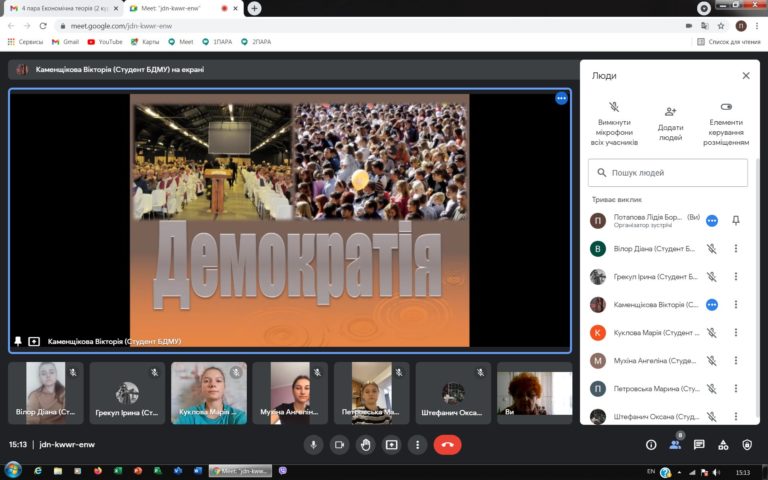This screenshot has height=480, width=768.
Task: Switch to the Gmail browser tab
Action: pos(60,8)
